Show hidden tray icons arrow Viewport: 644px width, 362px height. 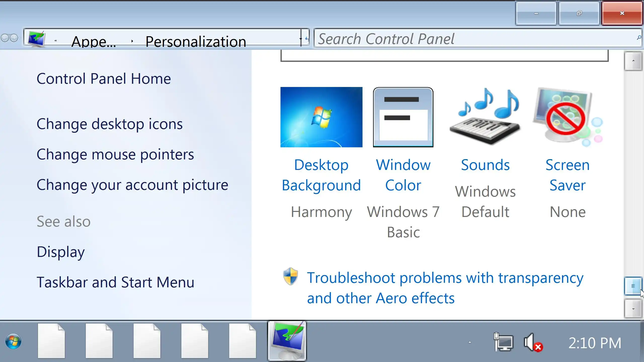[469, 342]
